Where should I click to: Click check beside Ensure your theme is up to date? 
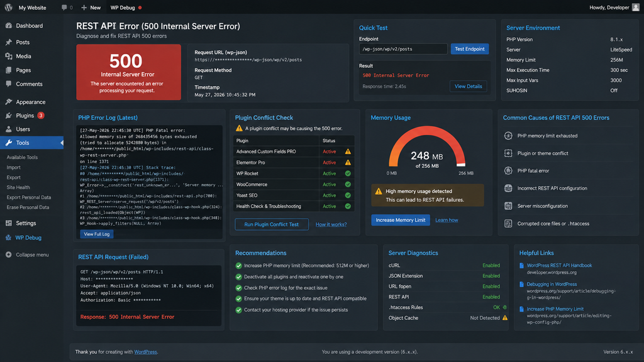point(238,299)
